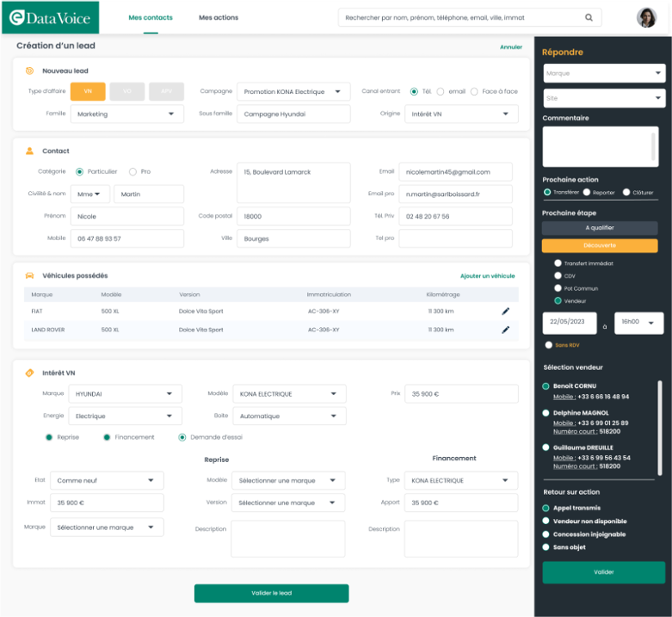Edit the LAND ROVER row pencil icon

click(506, 330)
